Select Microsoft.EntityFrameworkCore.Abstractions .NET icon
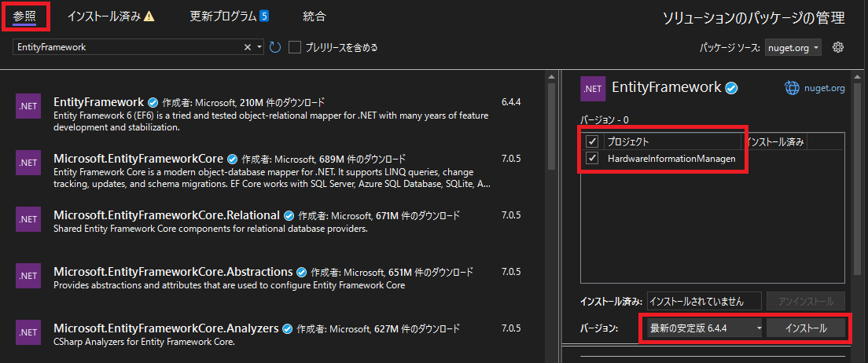This screenshot has width=868, height=363. tap(28, 276)
